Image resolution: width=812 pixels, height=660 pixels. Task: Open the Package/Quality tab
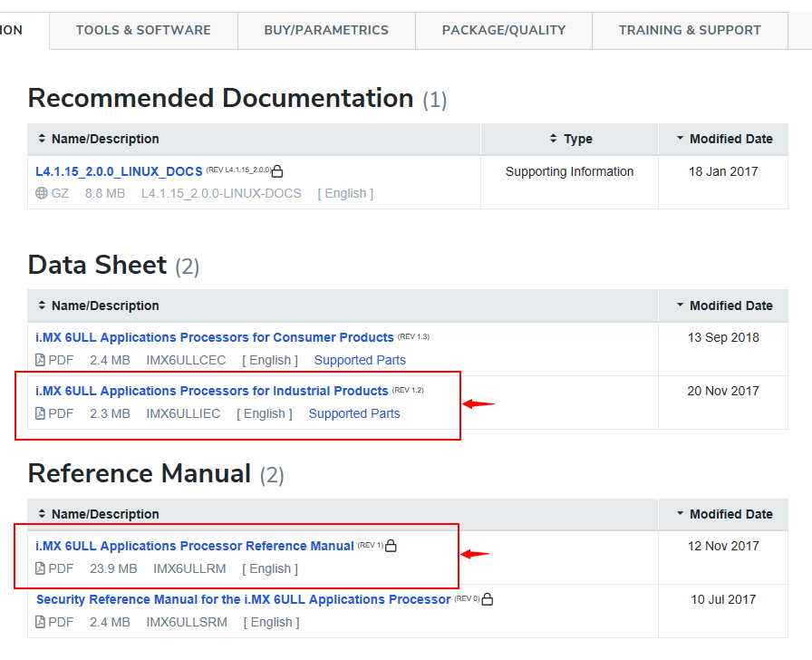504,31
